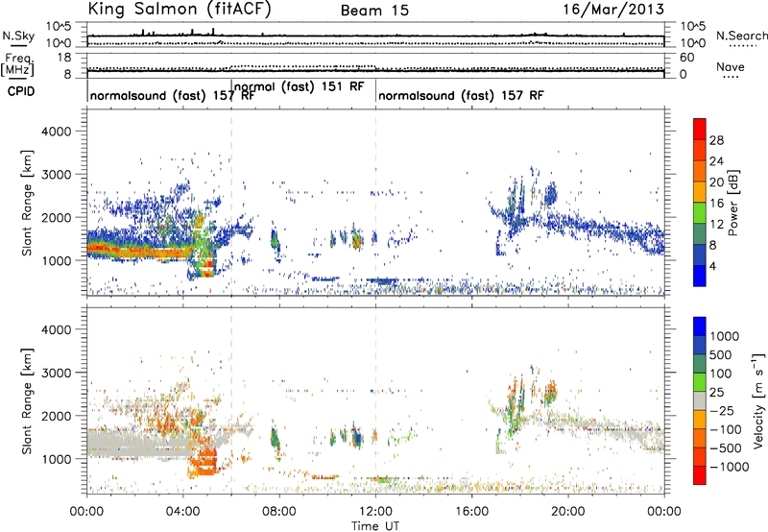This screenshot has width=768, height=532.
Task: Click the 3000 tick in the power panel
Action: [x=56, y=175]
